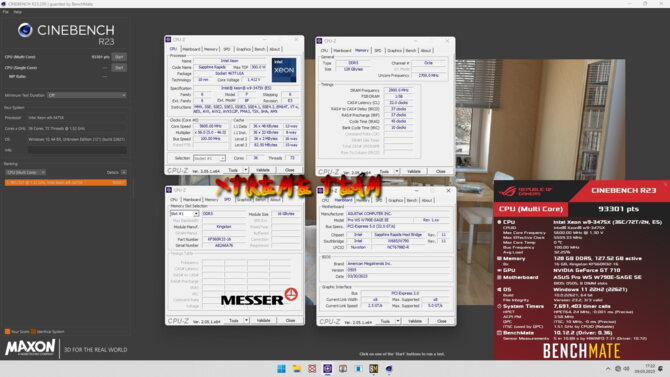Click the CPU-Z title icon of SPD window
The width and height of the screenshot is (670, 377).
pos(169,190)
